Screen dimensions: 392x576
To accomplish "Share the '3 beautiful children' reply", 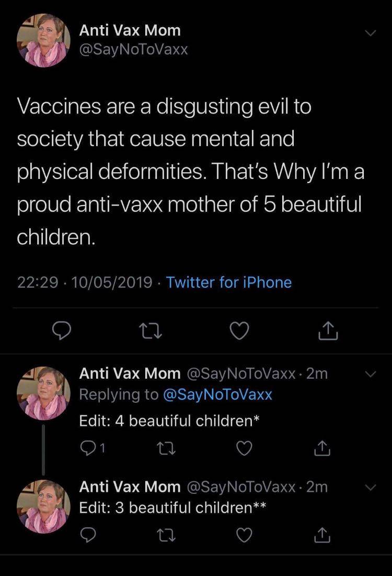I will click(322, 535).
